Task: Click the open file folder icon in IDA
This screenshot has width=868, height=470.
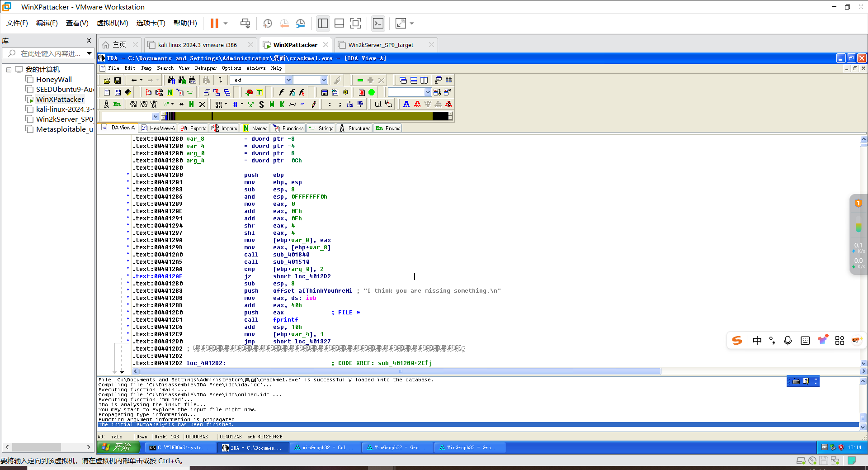Action: tap(107, 81)
